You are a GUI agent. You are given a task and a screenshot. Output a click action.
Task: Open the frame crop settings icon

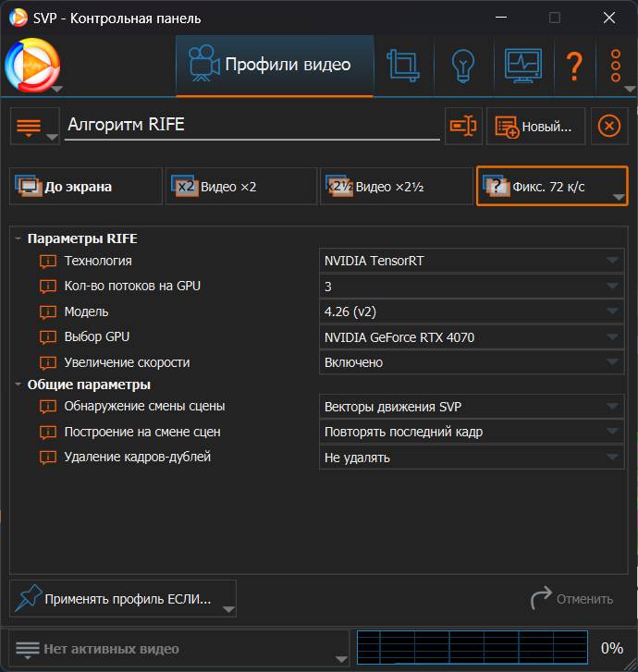pyautogui.click(x=403, y=66)
